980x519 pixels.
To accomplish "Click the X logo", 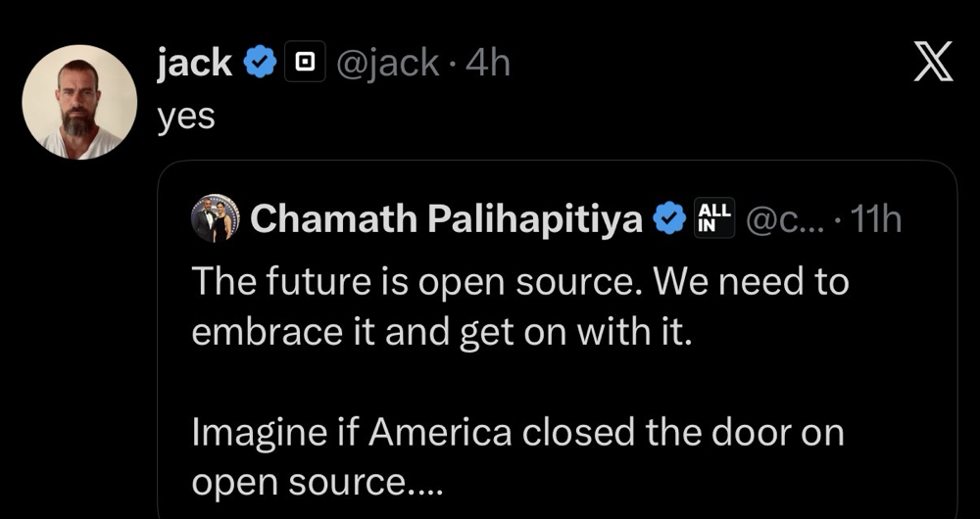I will point(933,62).
